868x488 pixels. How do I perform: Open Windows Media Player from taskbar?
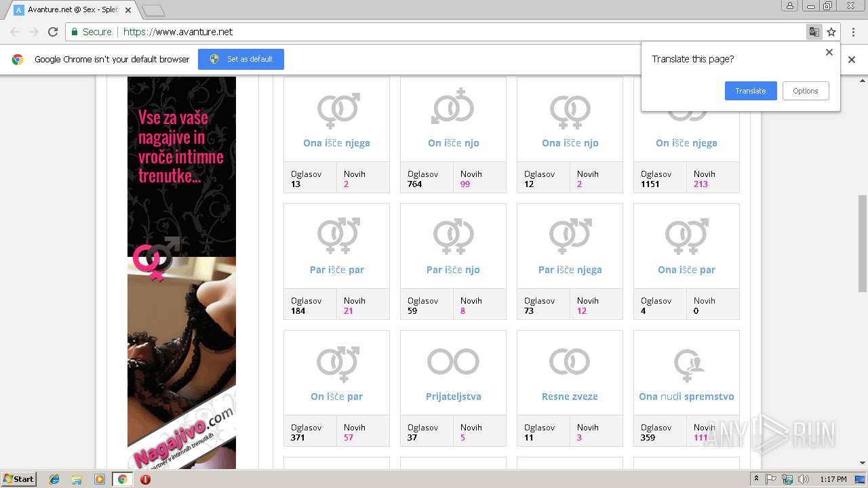(100, 479)
